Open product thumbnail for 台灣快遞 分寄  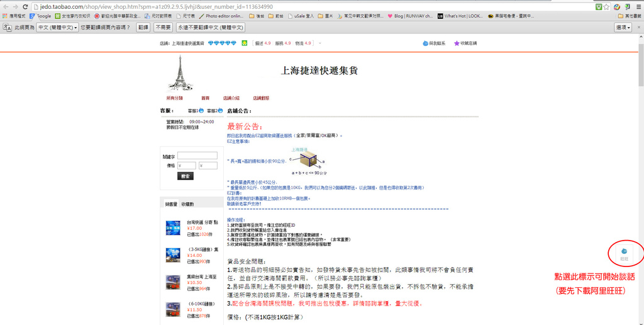point(173,228)
